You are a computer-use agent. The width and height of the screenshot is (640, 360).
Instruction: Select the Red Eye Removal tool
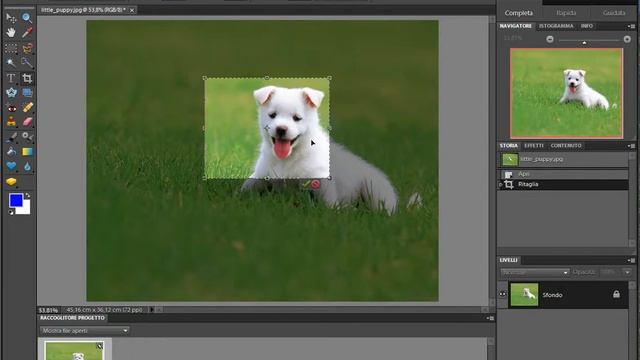pos(11,108)
